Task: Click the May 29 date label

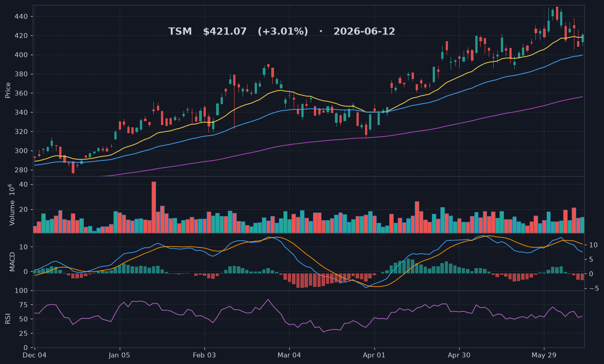Action: point(544,355)
